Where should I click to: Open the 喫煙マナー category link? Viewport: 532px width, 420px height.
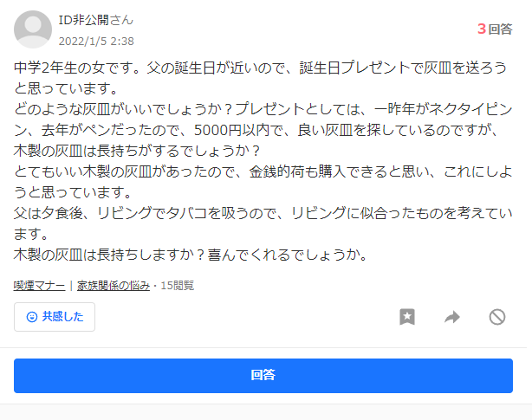pos(39,286)
